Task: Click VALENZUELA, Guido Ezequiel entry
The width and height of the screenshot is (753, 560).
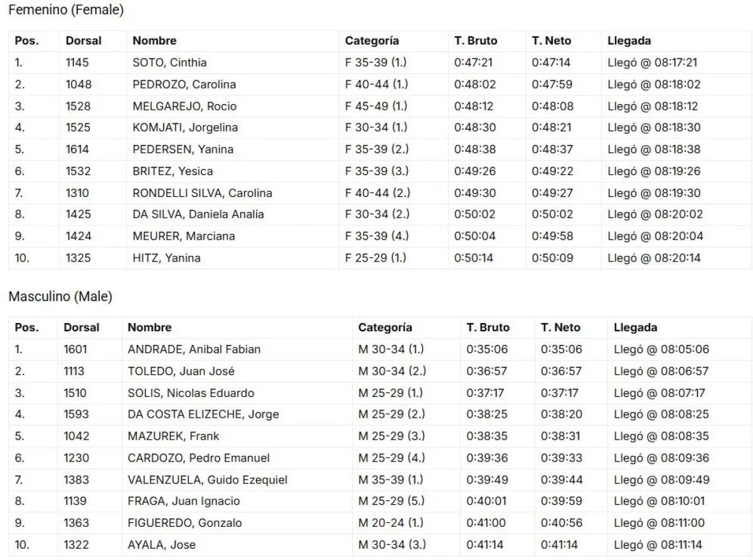Action: coord(208,480)
